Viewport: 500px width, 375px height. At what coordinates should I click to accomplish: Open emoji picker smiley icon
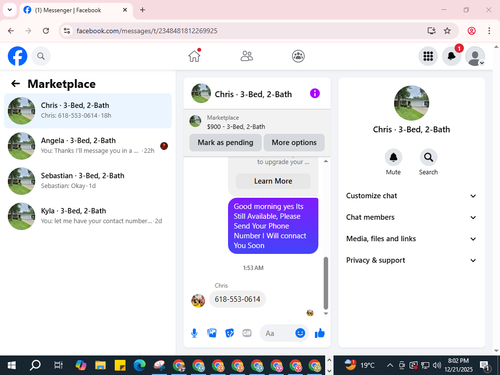tap(300, 333)
